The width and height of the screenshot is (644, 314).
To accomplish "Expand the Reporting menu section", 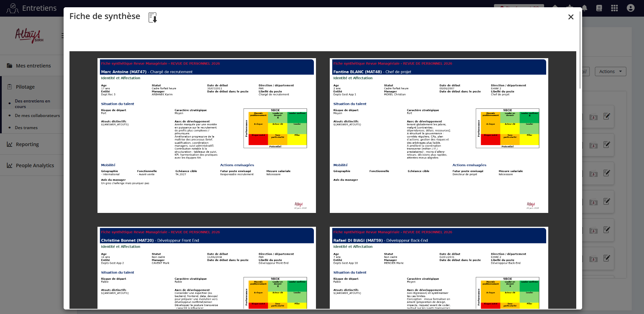I will click(27, 144).
